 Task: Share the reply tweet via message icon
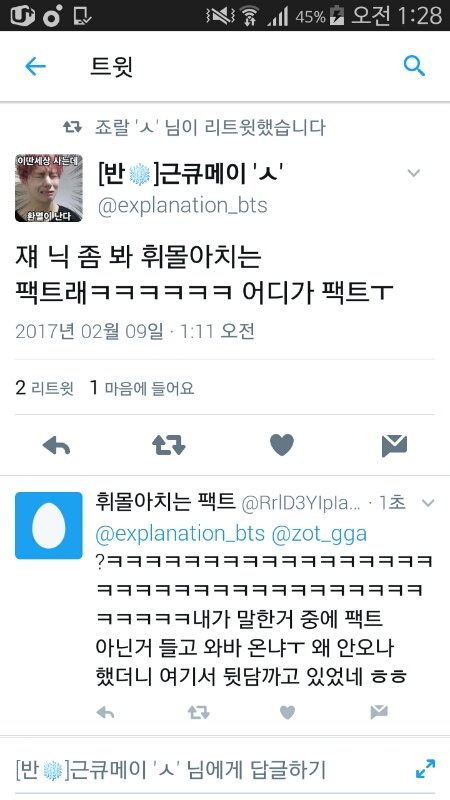coord(379,712)
